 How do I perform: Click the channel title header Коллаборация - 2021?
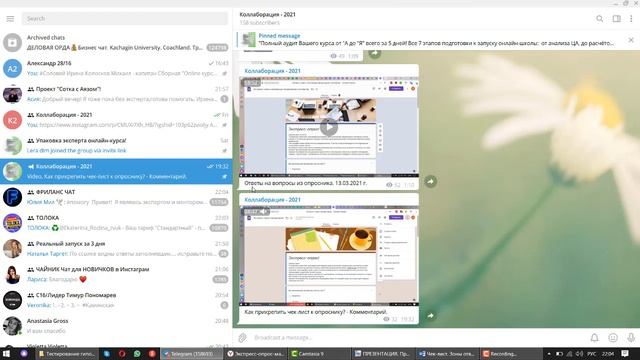point(267,14)
